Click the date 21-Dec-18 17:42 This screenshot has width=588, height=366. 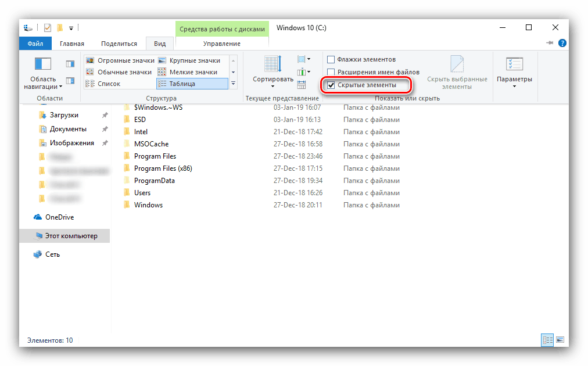pyautogui.click(x=297, y=132)
